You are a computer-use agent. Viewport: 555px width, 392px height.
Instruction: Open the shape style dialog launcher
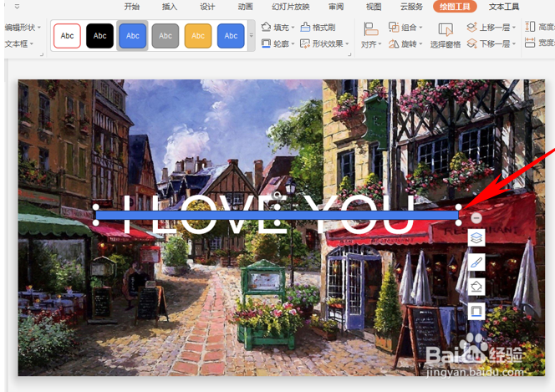(x=349, y=54)
